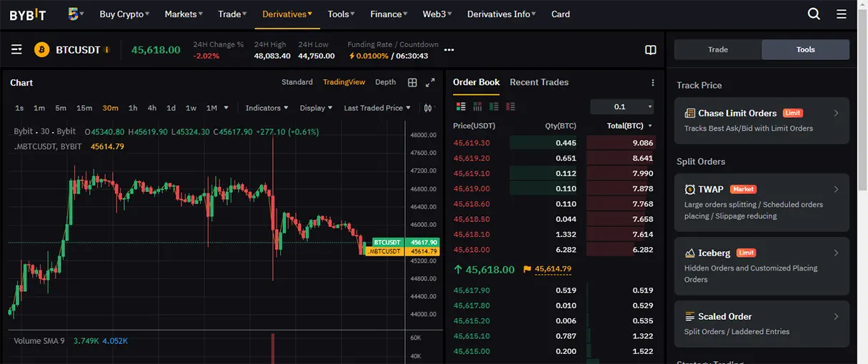
Task: Click the Bitcoin coin icon
Action: coord(41,49)
